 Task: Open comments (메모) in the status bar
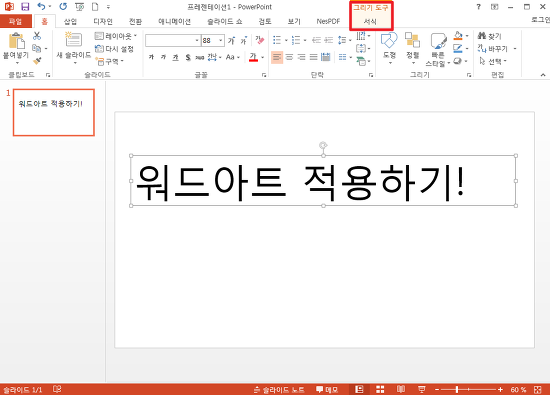(327, 389)
